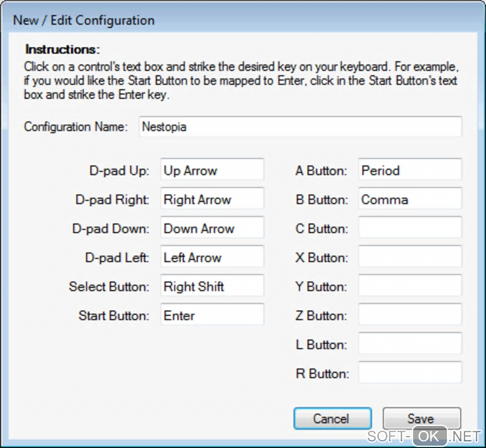Click the Instructions heading text

(x=62, y=50)
